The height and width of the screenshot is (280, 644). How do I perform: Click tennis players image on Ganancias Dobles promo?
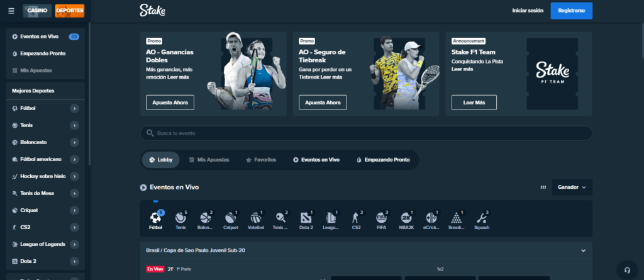click(247, 70)
